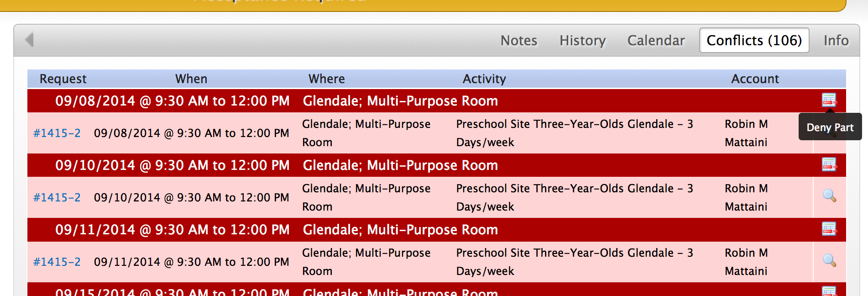Sort by the When column header
Viewport: 868px width, 296px height.
pos(191,79)
